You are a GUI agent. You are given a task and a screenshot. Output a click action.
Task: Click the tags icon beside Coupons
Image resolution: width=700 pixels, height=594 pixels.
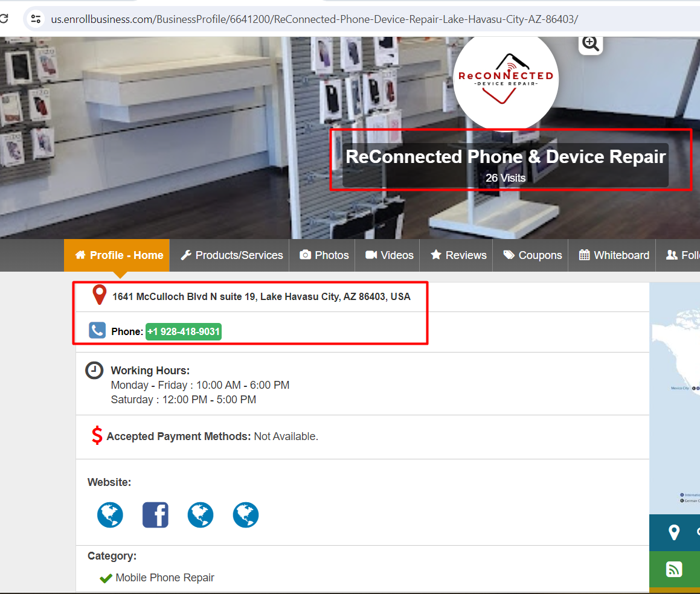tap(509, 255)
